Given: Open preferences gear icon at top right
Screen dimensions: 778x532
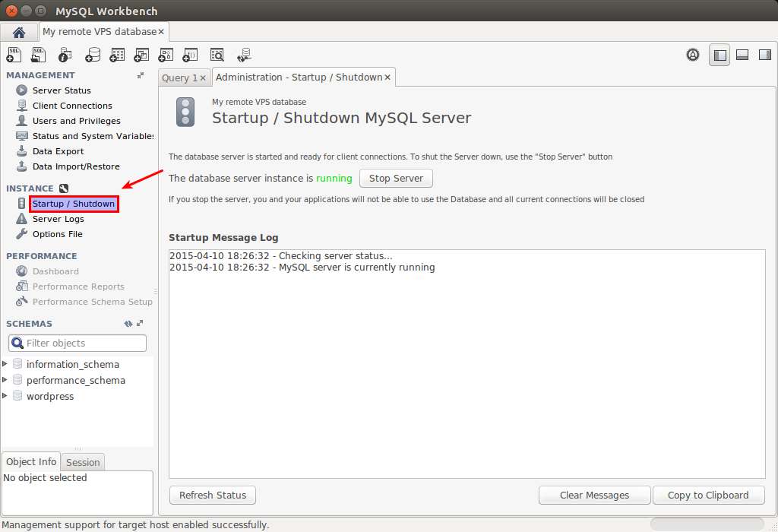Looking at the screenshot, I should 693,55.
